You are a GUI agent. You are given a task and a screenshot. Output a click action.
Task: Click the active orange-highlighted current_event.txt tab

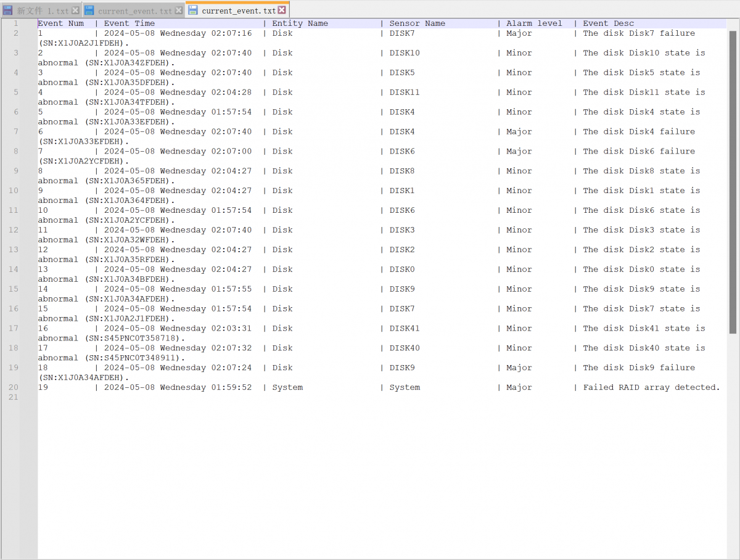(x=239, y=10)
